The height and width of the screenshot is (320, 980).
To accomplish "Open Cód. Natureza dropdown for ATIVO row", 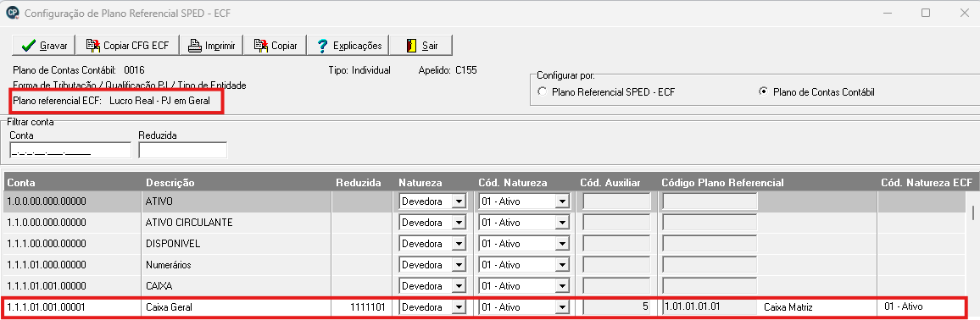I will [563, 201].
